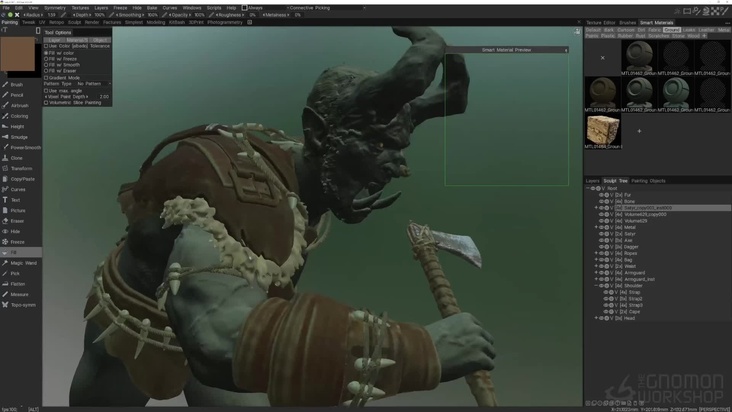Click the brown foreground color swatch
Image resolution: width=732 pixels, height=412 pixels.
(x=17, y=54)
